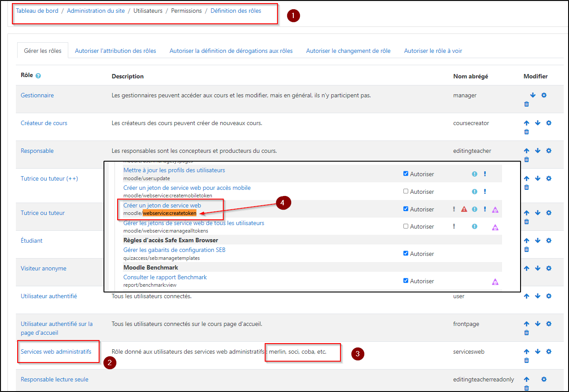Click red warning triangle on createtoken row
Image resolution: width=569 pixels, height=392 pixels.
tap(464, 210)
